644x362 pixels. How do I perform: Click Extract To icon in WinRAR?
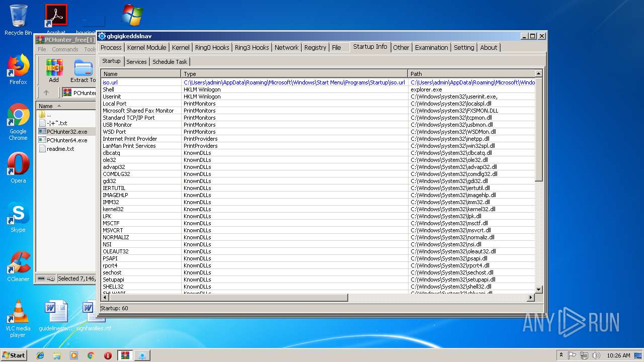click(83, 70)
